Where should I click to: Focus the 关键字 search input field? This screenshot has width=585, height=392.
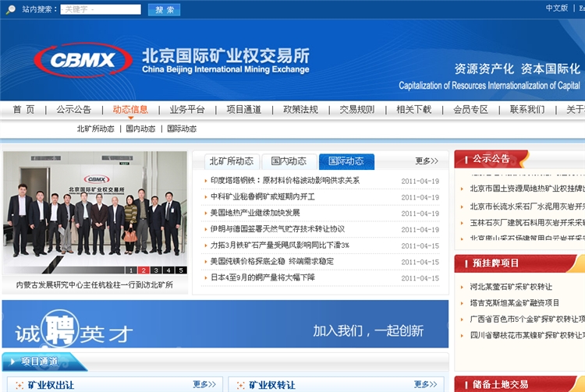(x=101, y=9)
